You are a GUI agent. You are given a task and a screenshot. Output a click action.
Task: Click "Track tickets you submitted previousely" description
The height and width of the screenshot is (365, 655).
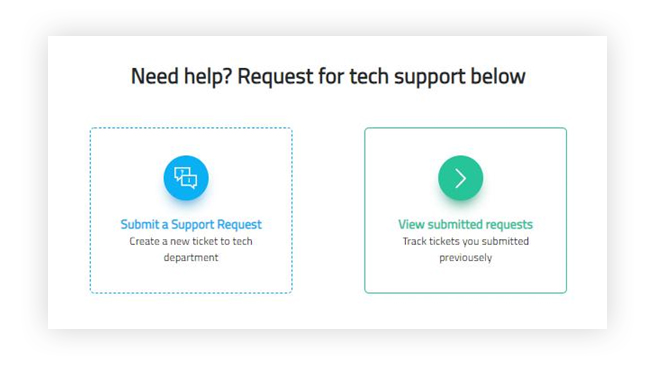(x=465, y=249)
